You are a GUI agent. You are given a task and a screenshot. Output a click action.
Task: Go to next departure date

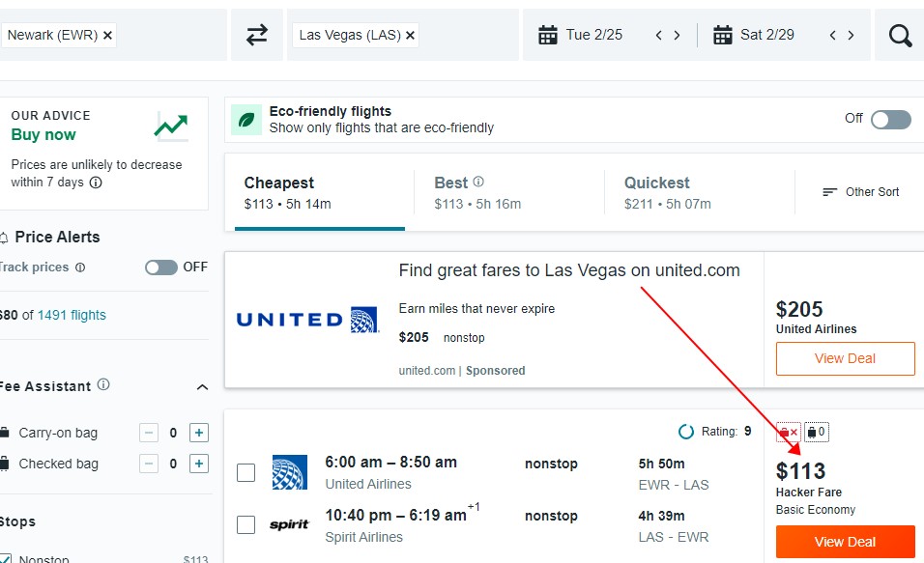tap(677, 36)
